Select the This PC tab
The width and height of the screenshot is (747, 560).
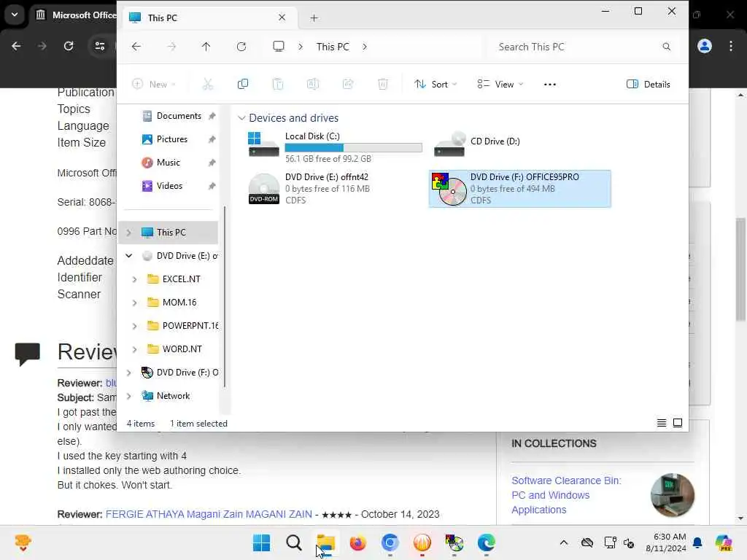pyautogui.click(x=208, y=18)
